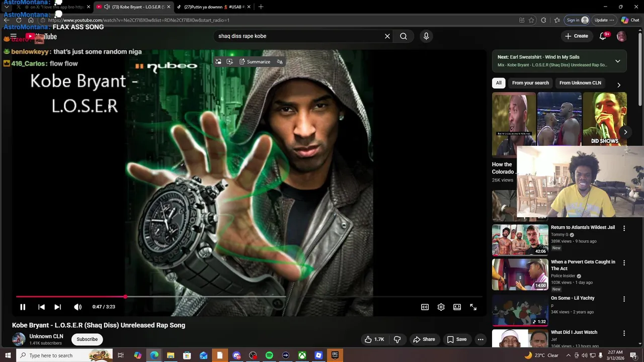
Task: Click the browser Sign in button
Action: click(577, 20)
